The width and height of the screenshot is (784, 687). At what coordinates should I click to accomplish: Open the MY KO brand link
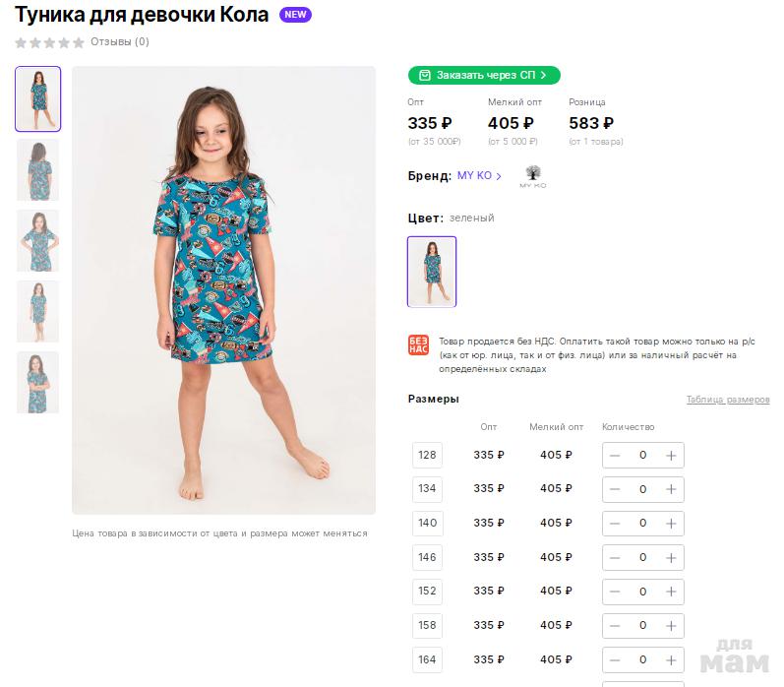tap(479, 176)
